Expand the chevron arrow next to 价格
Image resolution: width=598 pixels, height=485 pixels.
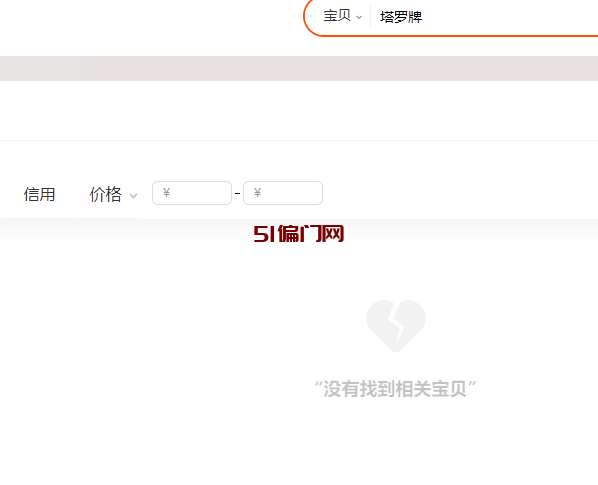coord(133,196)
